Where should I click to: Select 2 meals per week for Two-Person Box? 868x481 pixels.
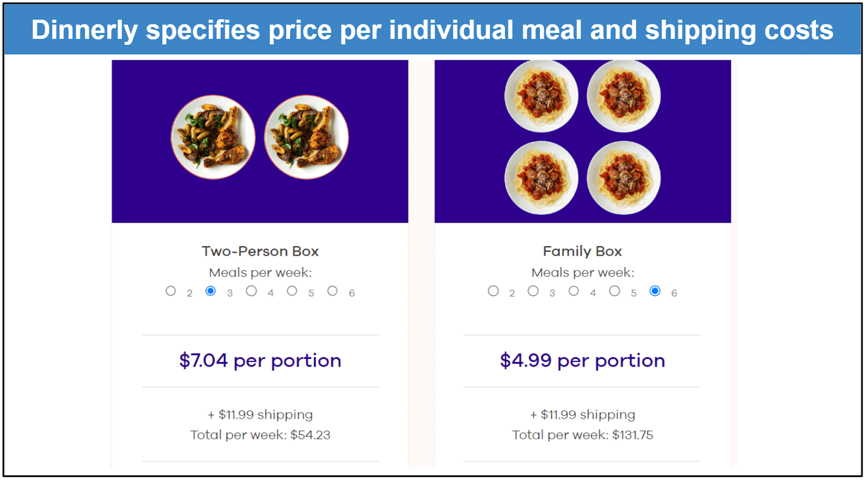pyautogui.click(x=171, y=291)
